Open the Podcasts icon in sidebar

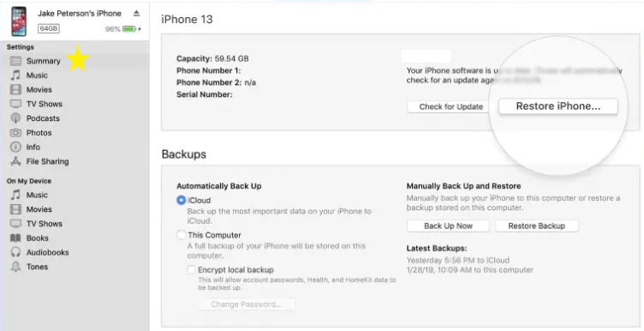click(15, 118)
